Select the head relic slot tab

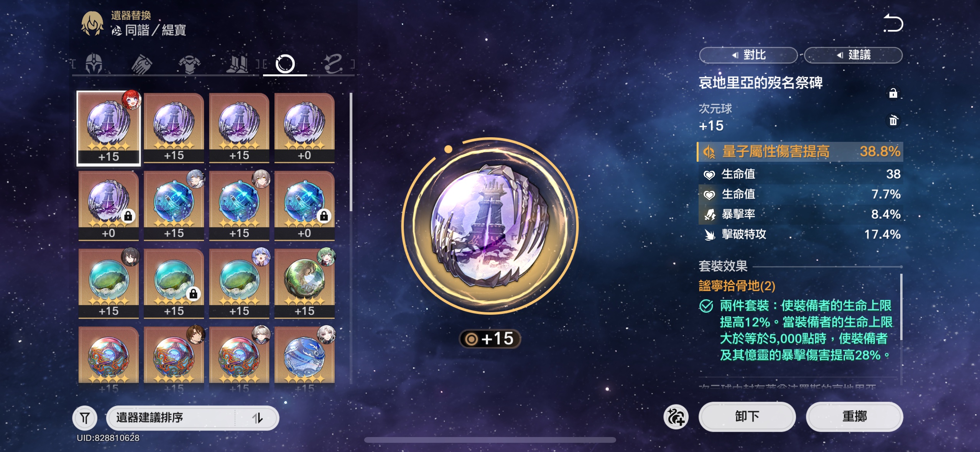(x=94, y=64)
